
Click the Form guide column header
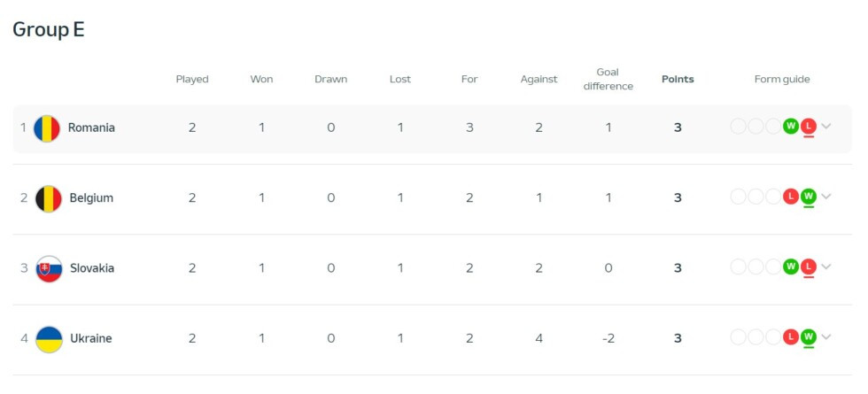pyautogui.click(x=782, y=79)
